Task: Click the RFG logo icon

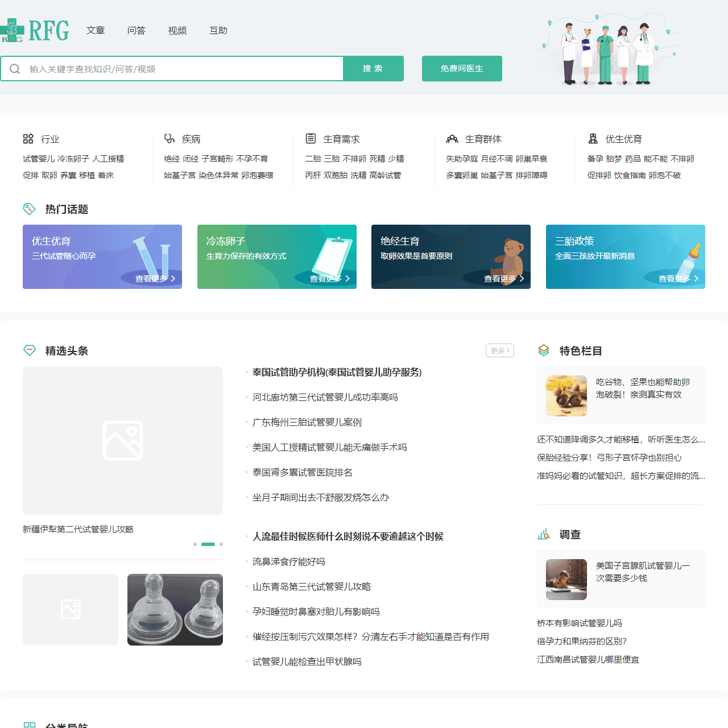Action: tap(11, 30)
